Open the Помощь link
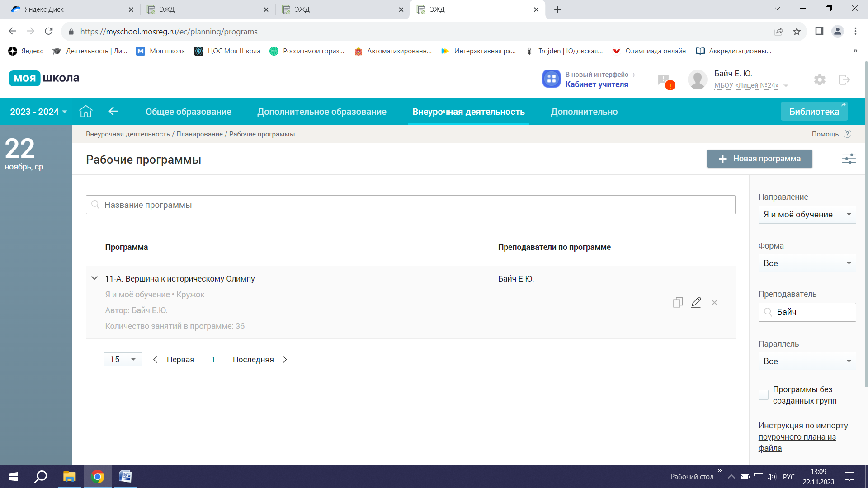868x488 pixels. 825,134
